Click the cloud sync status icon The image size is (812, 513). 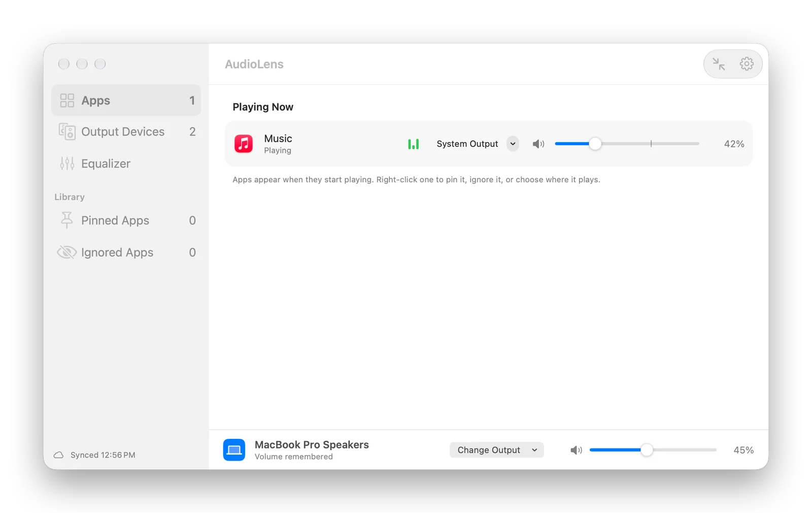point(59,455)
